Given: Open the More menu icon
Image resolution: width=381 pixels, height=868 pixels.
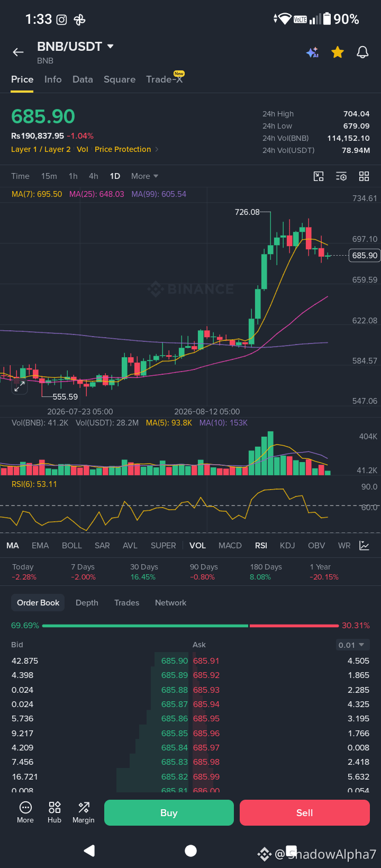Looking at the screenshot, I should click(25, 812).
